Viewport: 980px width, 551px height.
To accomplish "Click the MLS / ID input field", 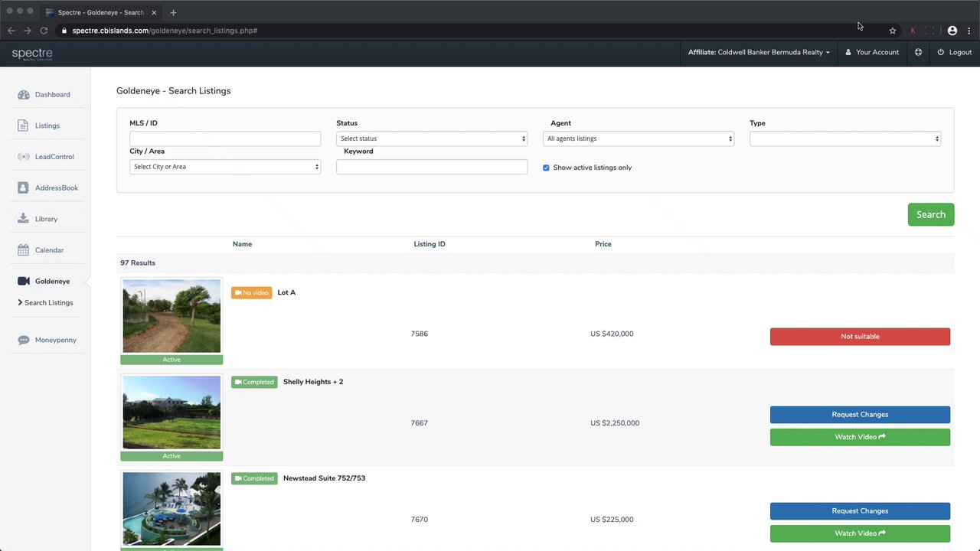I will pyautogui.click(x=225, y=139).
